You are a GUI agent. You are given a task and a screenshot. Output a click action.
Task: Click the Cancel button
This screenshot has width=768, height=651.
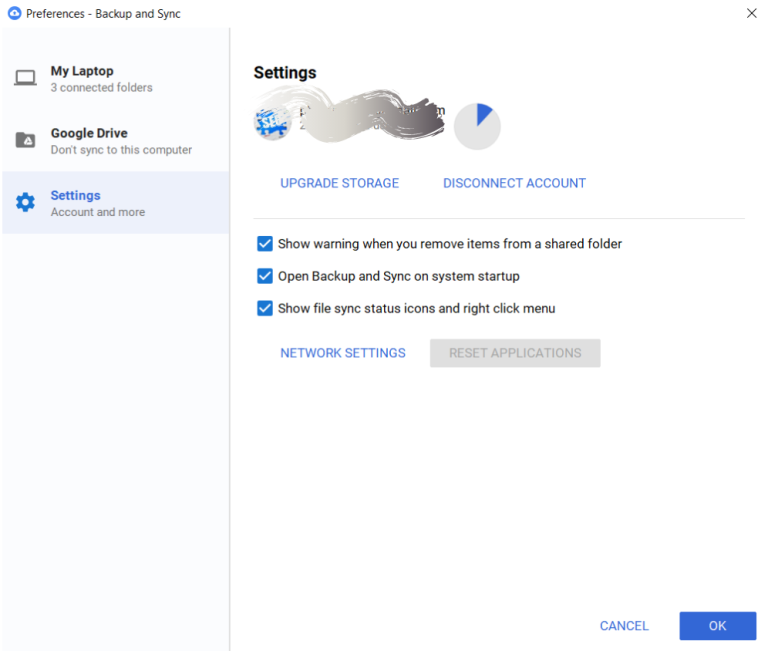(624, 626)
